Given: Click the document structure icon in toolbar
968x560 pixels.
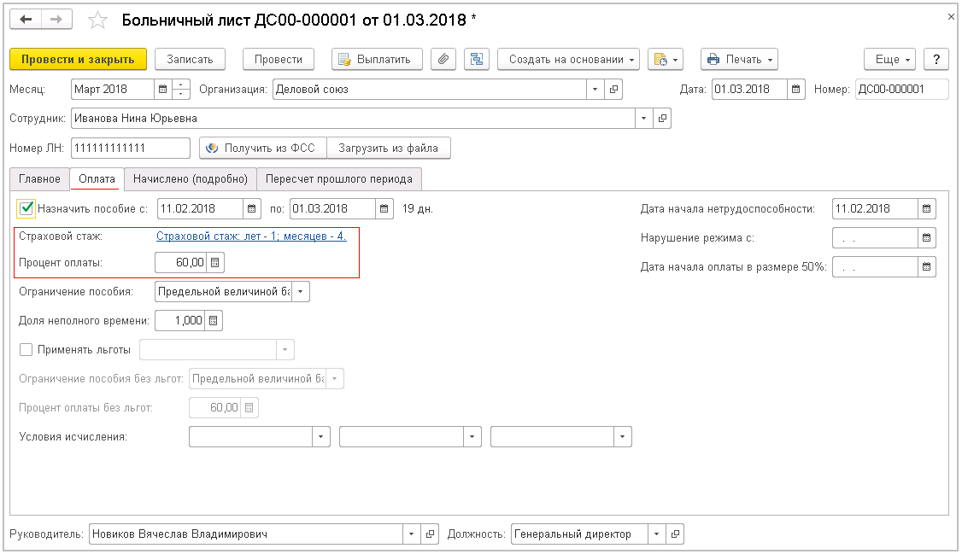Looking at the screenshot, I should (476, 59).
